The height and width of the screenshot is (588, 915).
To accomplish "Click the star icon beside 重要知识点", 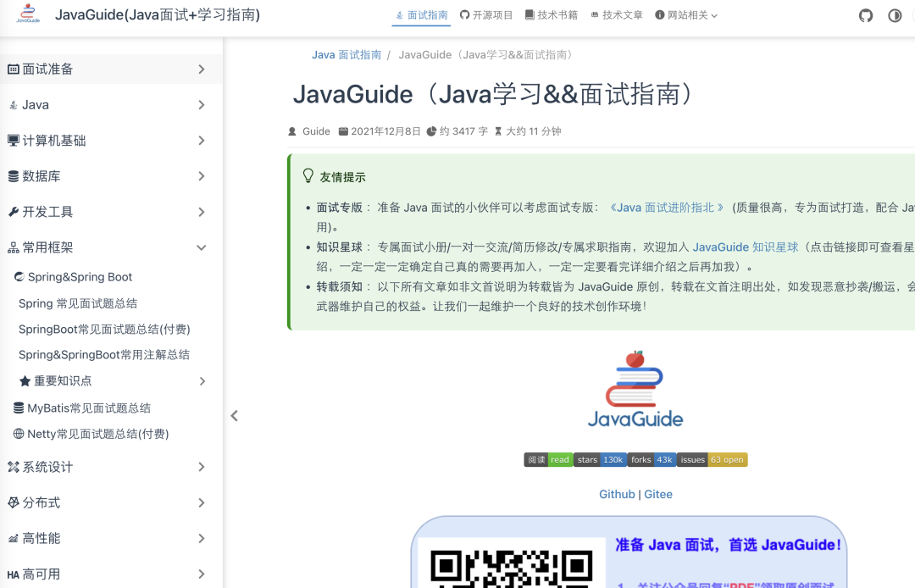I will coord(25,381).
